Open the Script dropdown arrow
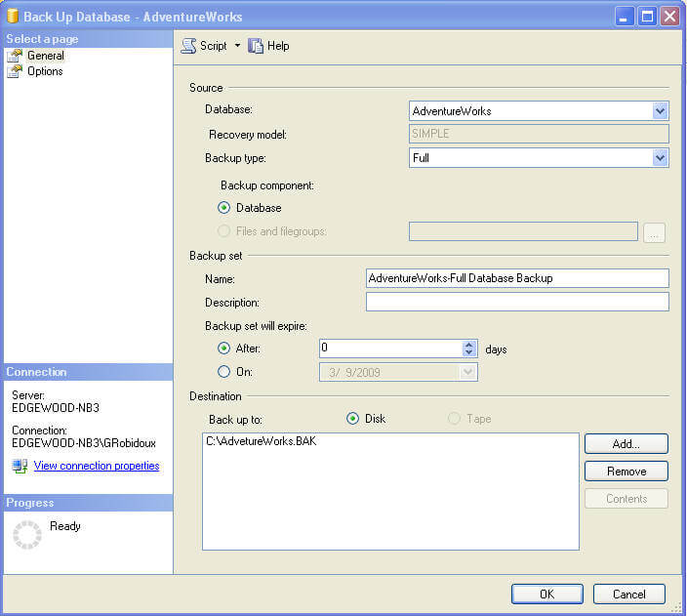Image resolution: width=687 pixels, height=616 pixels. (x=237, y=46)
